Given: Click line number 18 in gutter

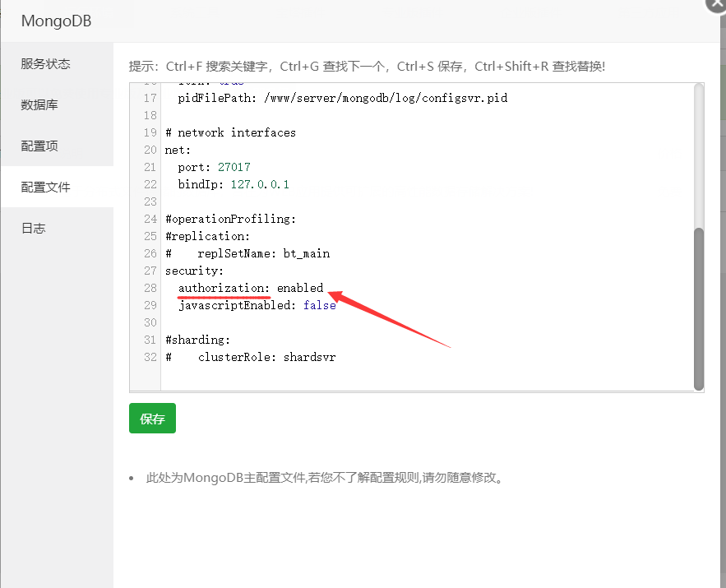Looking at the screenshot, I should click(150, 115).
